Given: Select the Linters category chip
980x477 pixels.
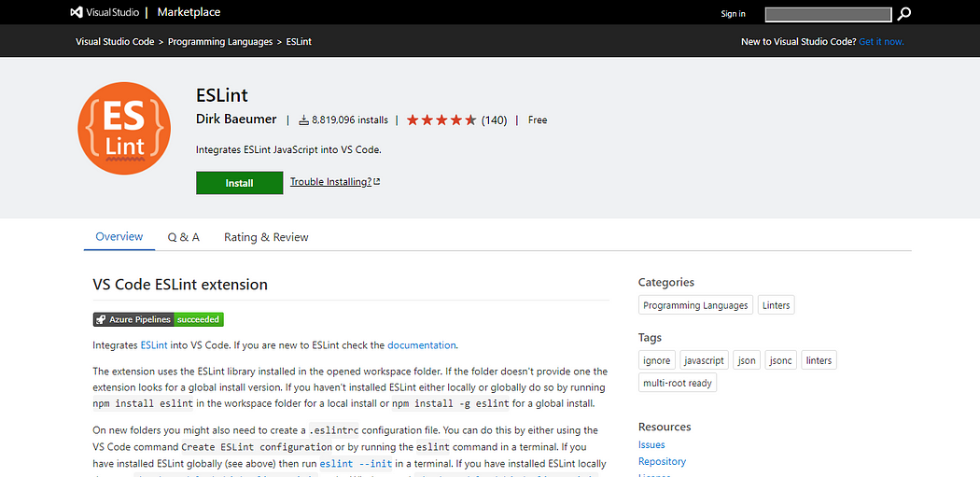Looking at the screenshot, I should [x=777, y=305].
